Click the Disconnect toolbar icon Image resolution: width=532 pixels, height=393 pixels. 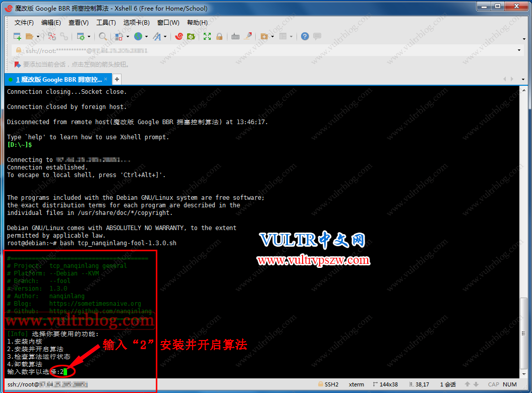pyautogui.click(x=52, y=36)
